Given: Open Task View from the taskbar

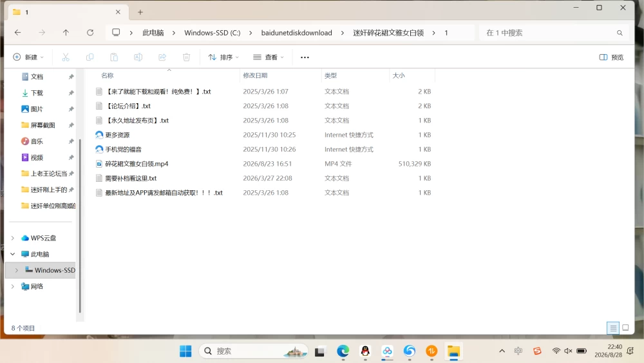Looking at the screenshot, I should point(319,351).
